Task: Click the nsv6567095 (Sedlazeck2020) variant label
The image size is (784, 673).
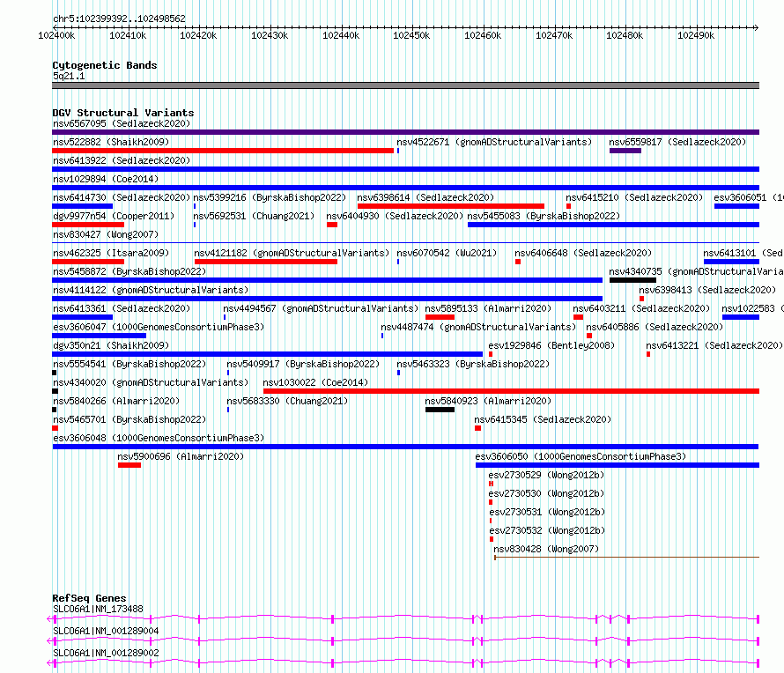Action: [x=122, y=123]
